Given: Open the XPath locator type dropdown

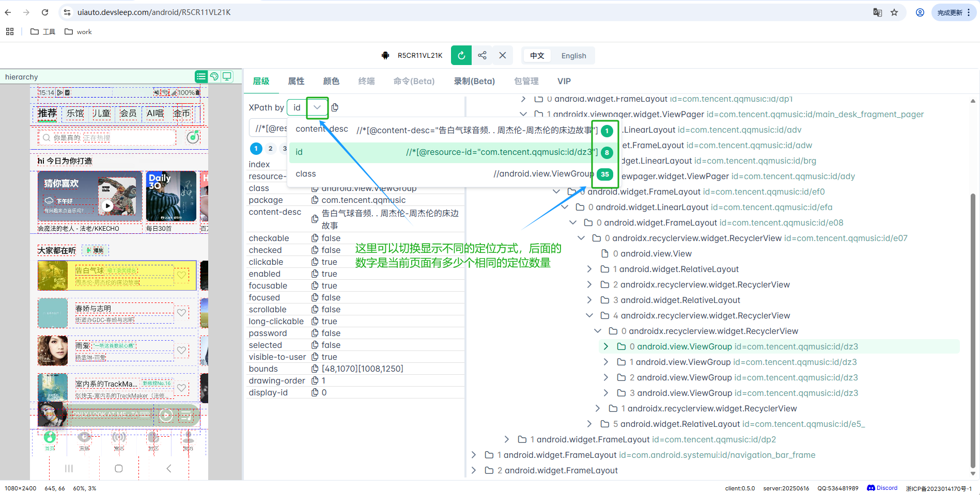Looking at the screenshot, I should click(317, 107).
